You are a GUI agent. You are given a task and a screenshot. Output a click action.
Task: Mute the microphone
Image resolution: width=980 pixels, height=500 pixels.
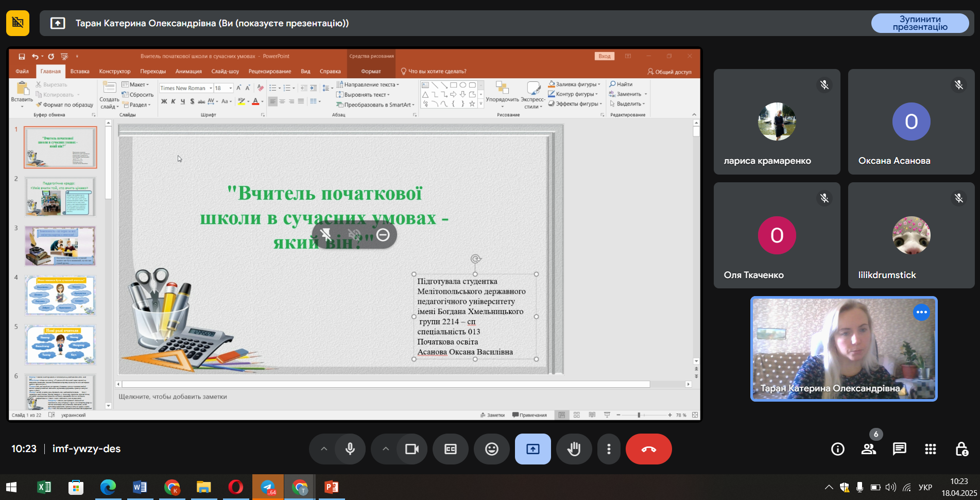tap(350, 449)
